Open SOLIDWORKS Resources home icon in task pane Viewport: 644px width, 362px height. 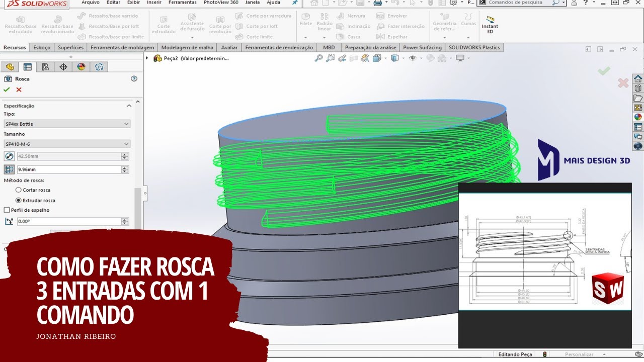(638, 79)
